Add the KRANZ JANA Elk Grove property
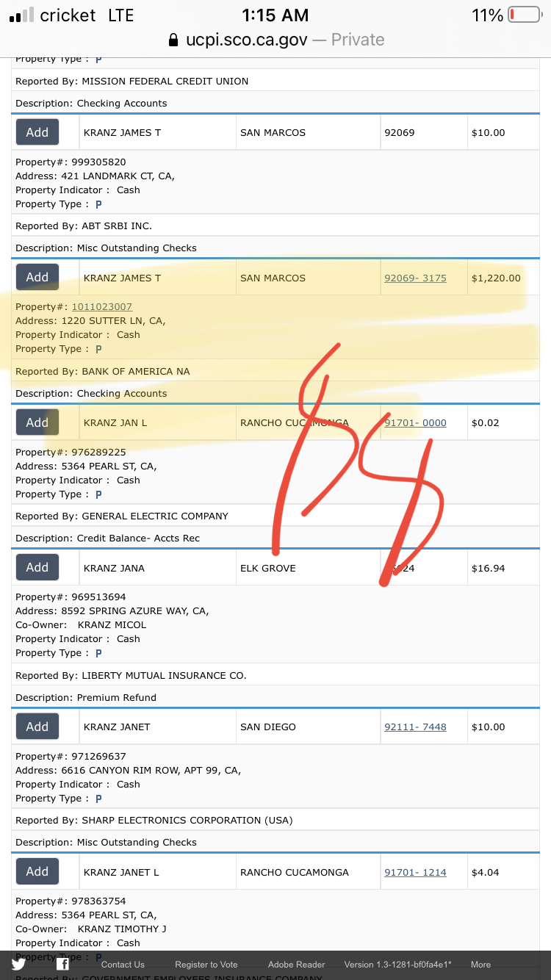Screen dimensions: 551x980 pyautogui.click(x=37, y=567)
